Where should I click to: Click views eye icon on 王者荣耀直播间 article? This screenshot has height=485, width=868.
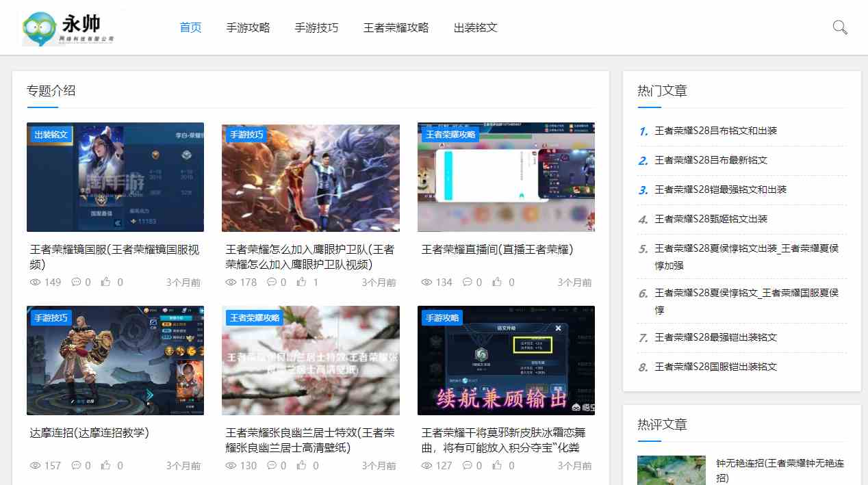(426, 283)
